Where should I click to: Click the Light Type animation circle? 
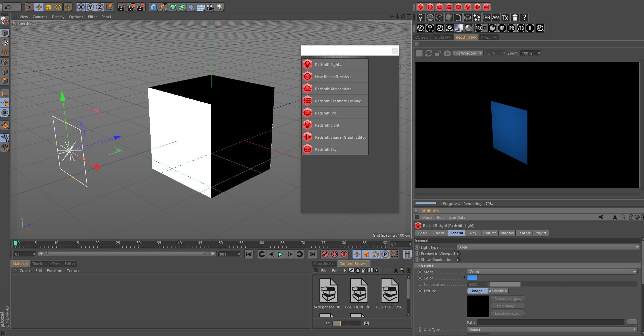click(417, 247)
